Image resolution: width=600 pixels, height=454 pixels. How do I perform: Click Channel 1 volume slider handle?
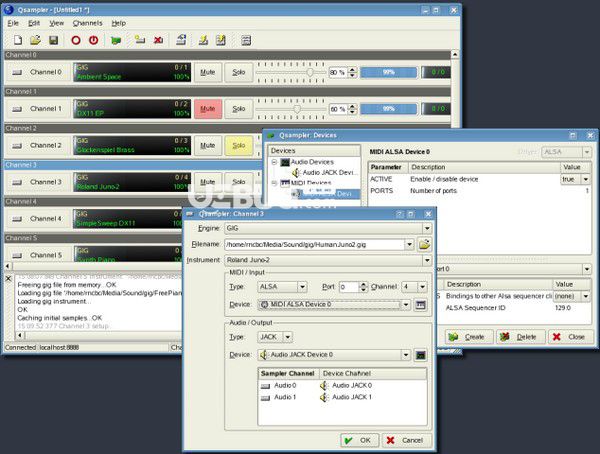(x=297, y=109)
